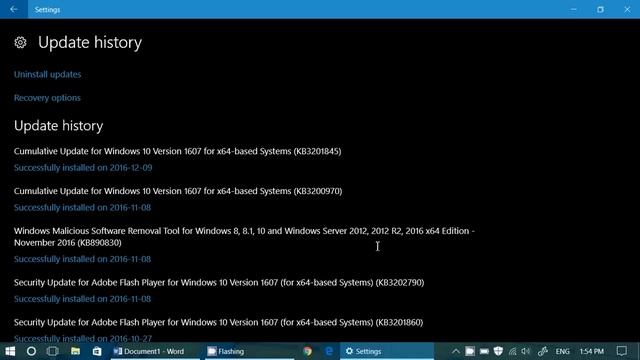
Task: Open the Recovery options link
Action: tap(47, 98)
